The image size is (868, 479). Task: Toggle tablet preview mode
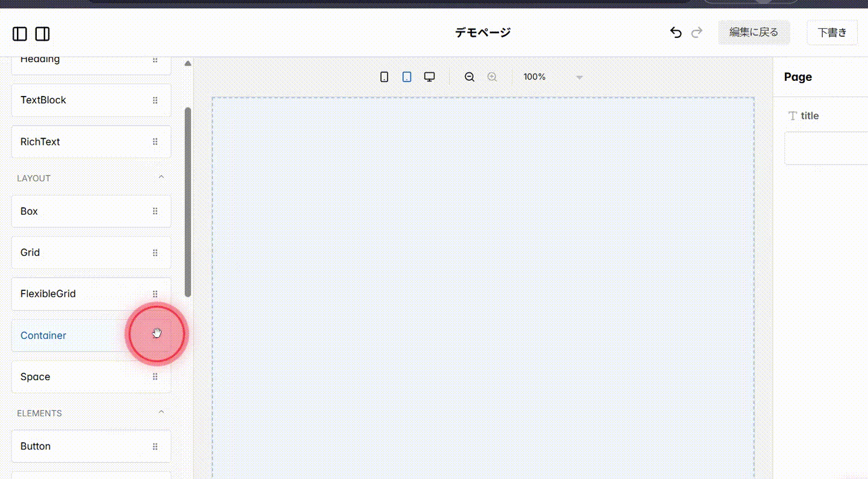coord(407,77)
